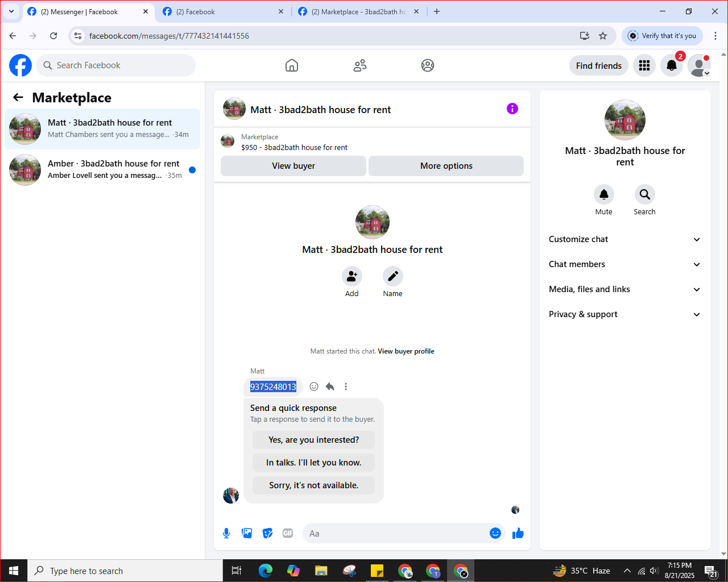Click the More options button
Image resolution: width=728 pixels, height=582 pixels.
point(446,166)
